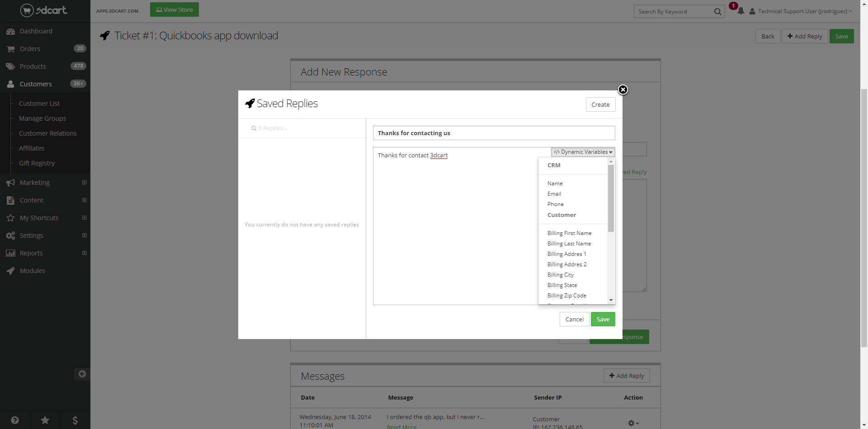Click the search magnifier icon
This screenshot has width=868, height=429.
pos(717,12)
